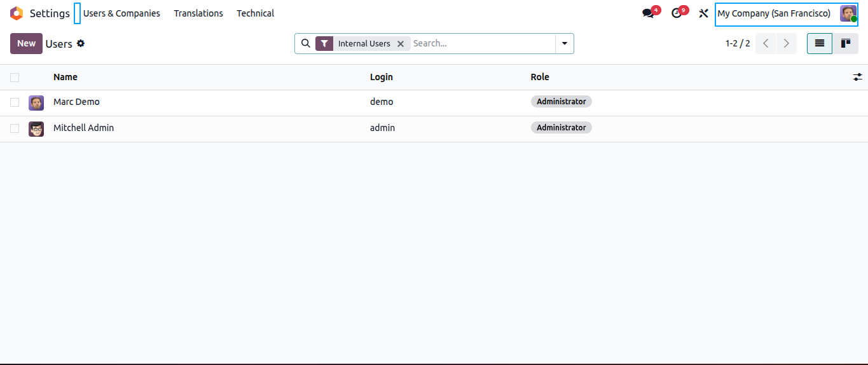Open the Translations menu
868x365 pixels.
pos(198,13)
